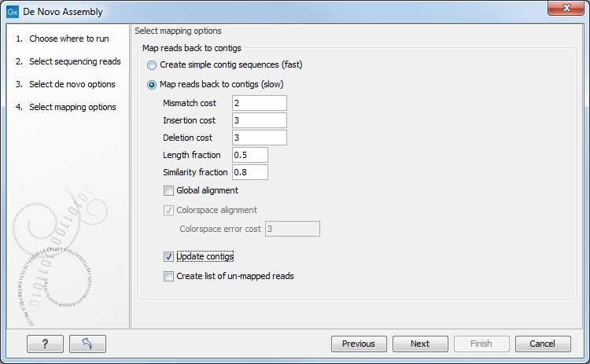Screen dimensions: 590x364
Task: Select Map reads back to contigs (slow)
Action: tap(152, 85)
